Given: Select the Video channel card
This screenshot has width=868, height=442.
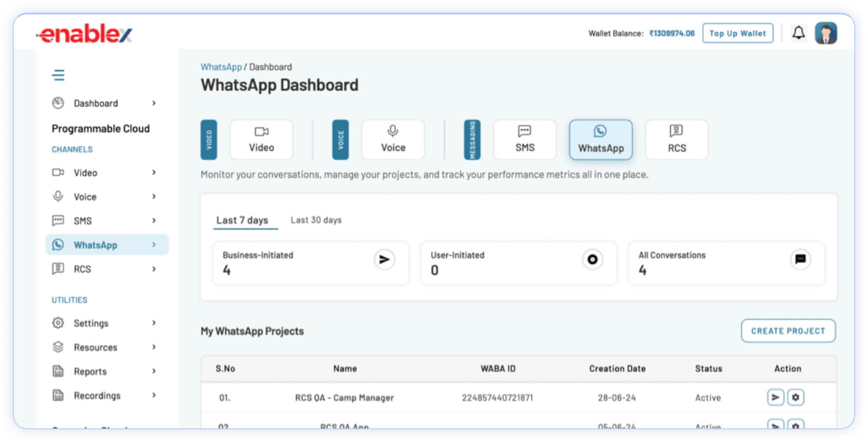Looking at the screenshot, I should (x=261, y=140).
